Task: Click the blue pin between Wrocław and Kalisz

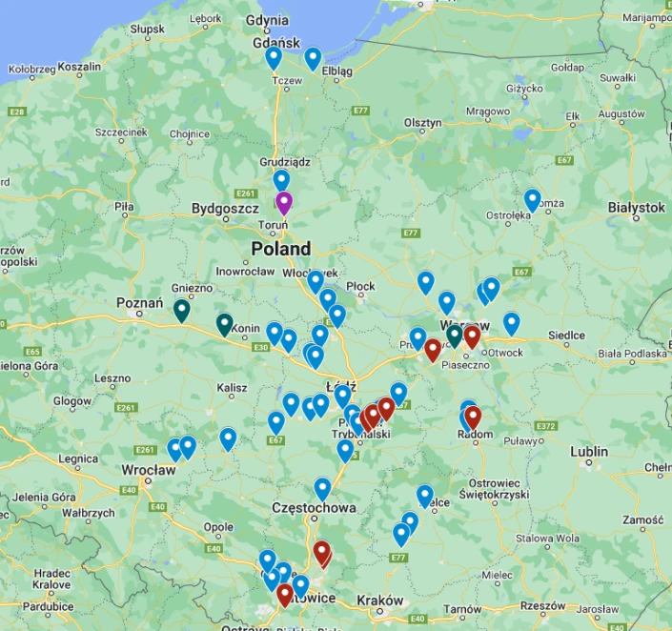Action: (x=228, y=438)
